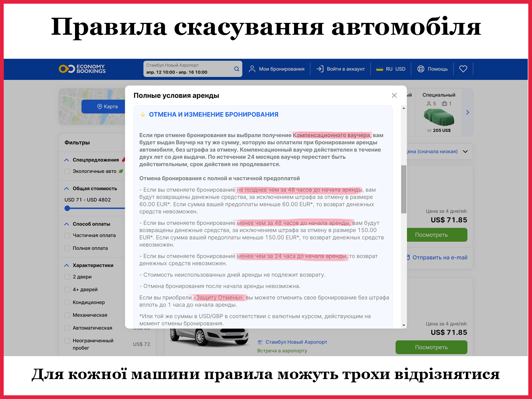Image resolution: width=532 pixels, height=399 pixels.
Task: Click the carousel next arrow
Action: [468, 112]
